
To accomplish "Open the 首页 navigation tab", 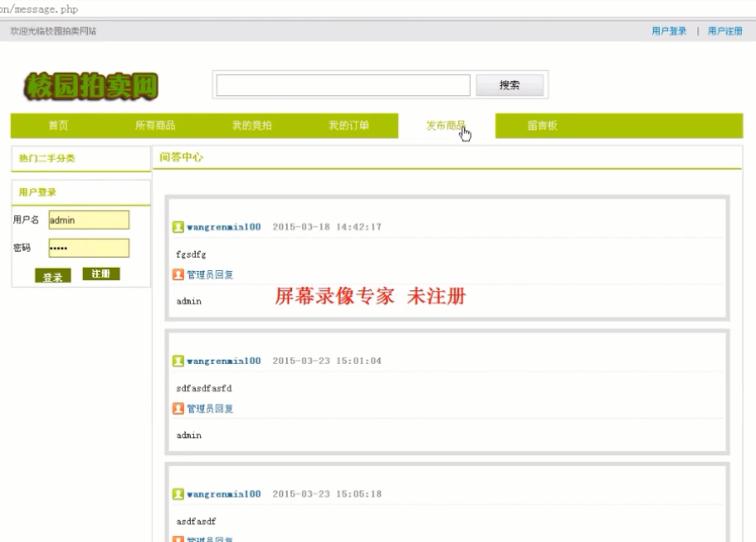I will pyautogui.click(x=59, y=125).
